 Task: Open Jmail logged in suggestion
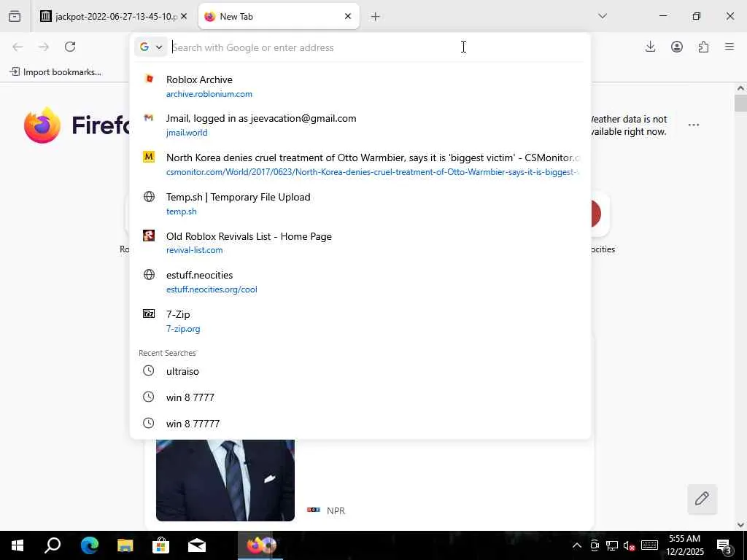(360, 125)
